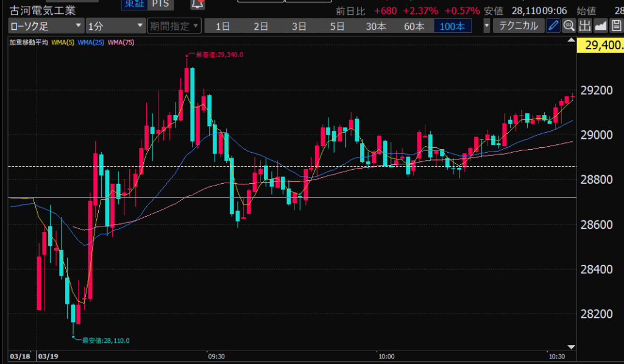Click the yellow WMA(5) legend label

coord(63,42)
